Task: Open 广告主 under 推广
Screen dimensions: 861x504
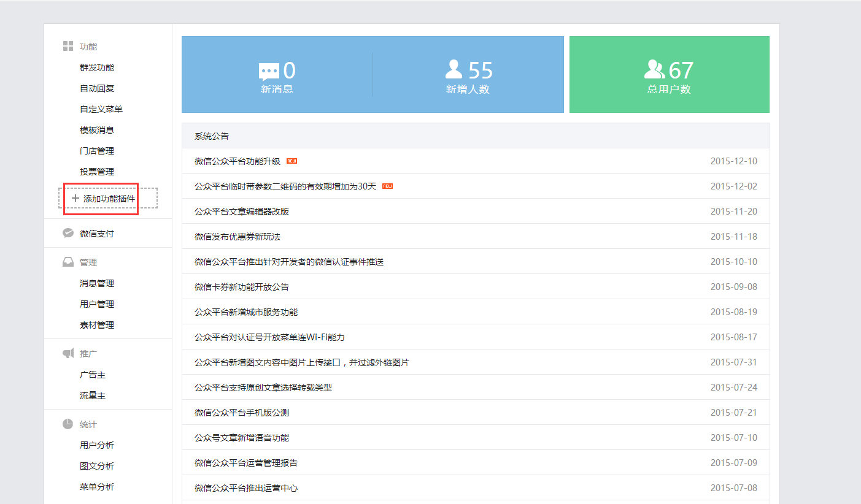Action: (x=93, y=375)
